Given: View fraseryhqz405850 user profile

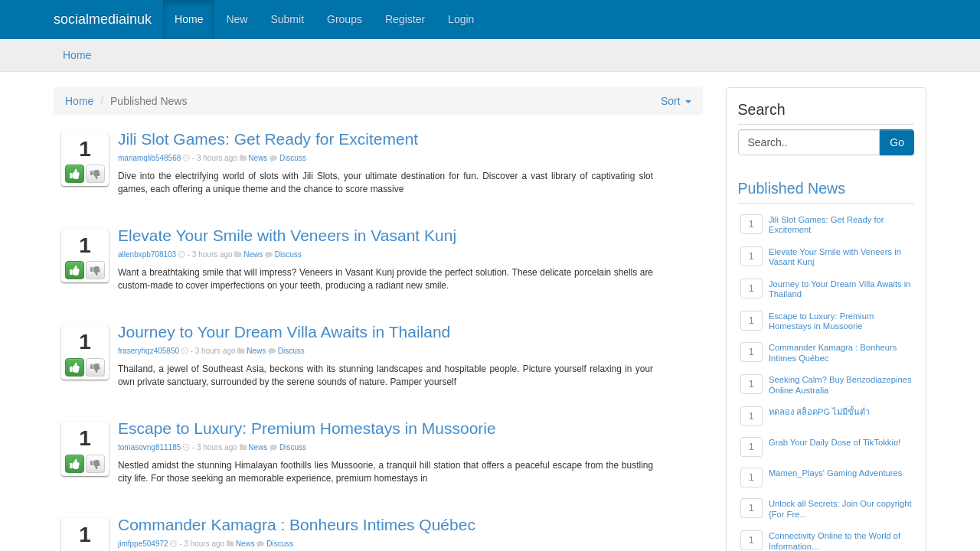Looking at the screenshot, I should coord(149,351).
